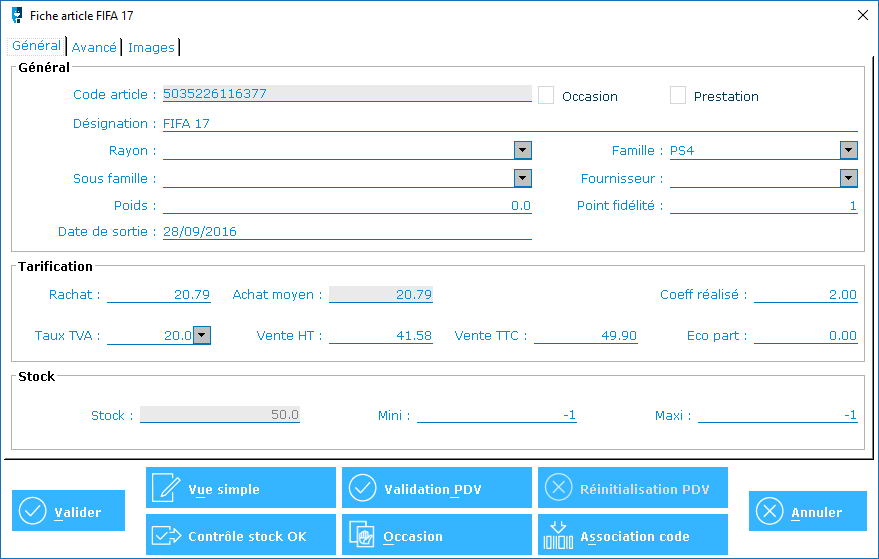
Task: Tick the Prestation checkbox
Action: point(678,95)
